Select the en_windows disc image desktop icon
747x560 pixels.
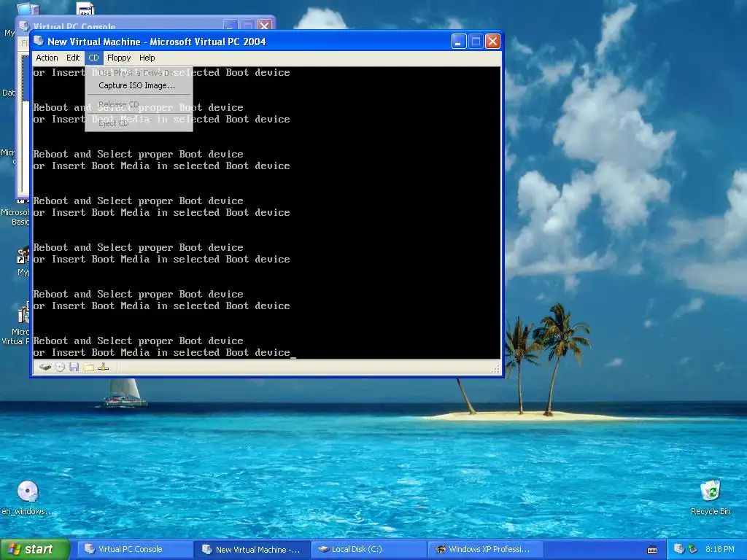(x=27, y=498)
